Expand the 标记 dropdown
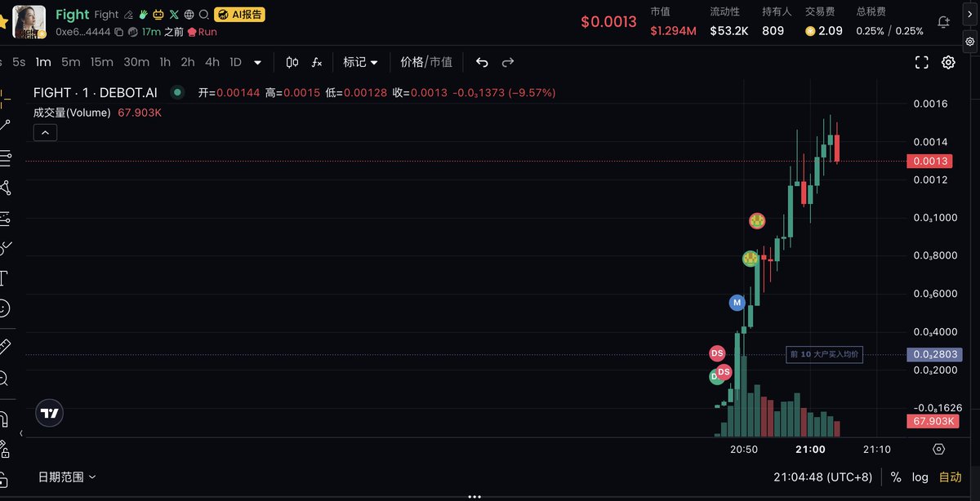Screen dimensions: 980x501 coord(361,62)
